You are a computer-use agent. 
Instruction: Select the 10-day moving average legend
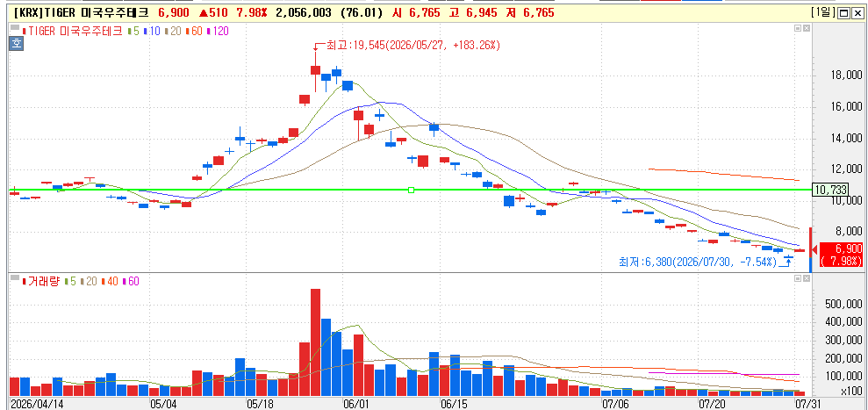[152, 32]
